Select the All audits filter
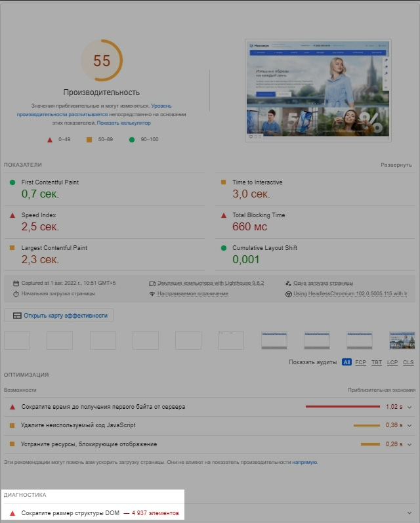This screenshot has width=420, height=523. [x=346, y=362]
